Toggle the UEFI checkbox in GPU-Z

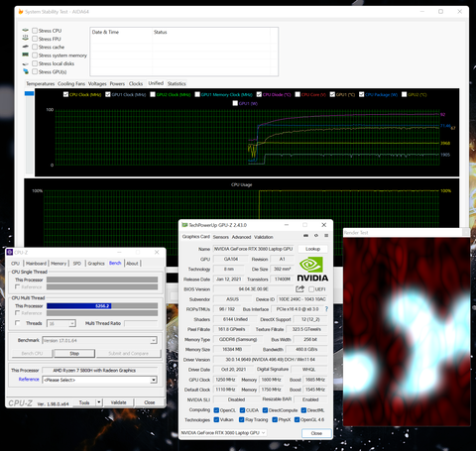coord(311,289)
